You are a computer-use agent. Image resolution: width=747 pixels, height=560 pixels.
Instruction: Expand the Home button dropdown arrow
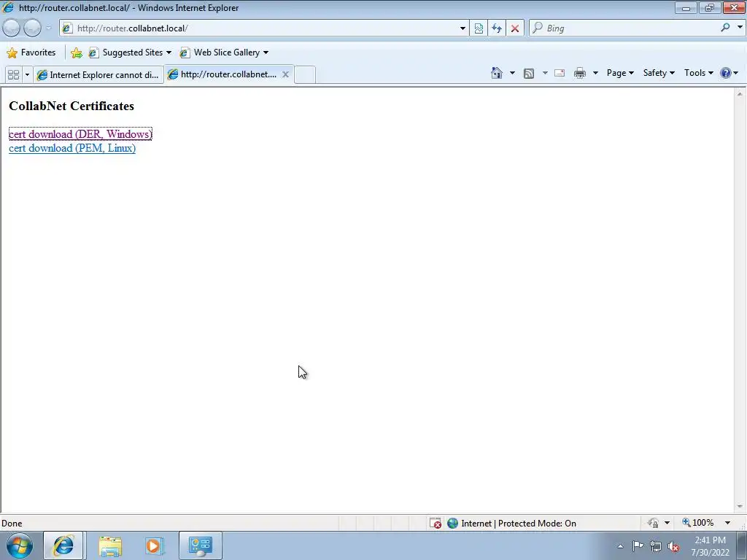(512, 73)
